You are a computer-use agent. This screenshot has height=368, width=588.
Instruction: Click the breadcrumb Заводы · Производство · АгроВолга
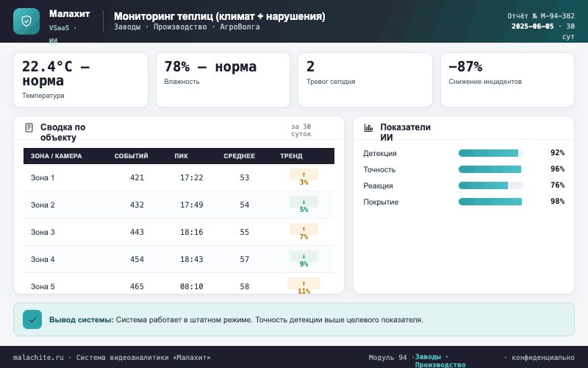click(x=187, y=27)
